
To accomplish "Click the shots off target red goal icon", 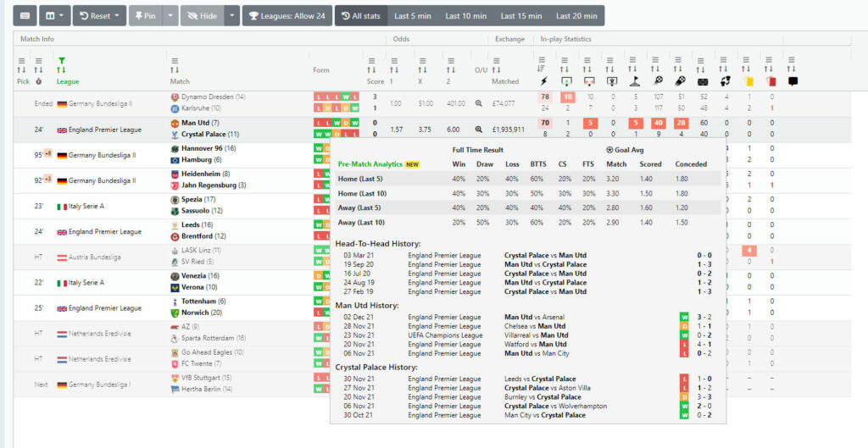I will point(589,81).
